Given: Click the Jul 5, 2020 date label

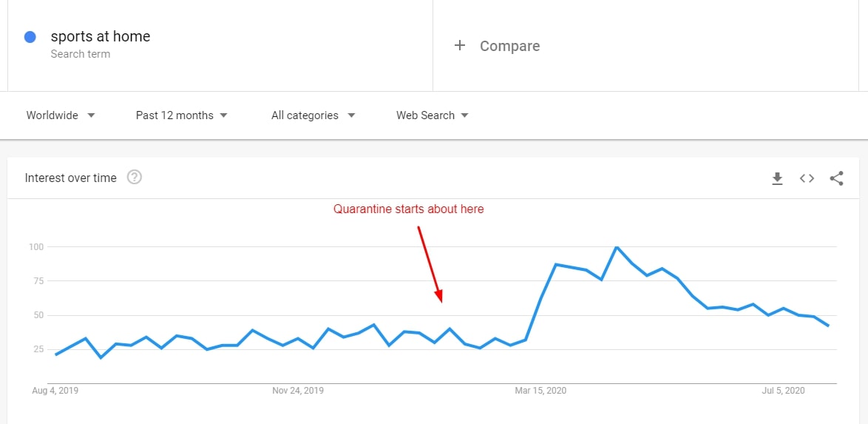Looking at the screenshot, I should click(x=783, y=391).
